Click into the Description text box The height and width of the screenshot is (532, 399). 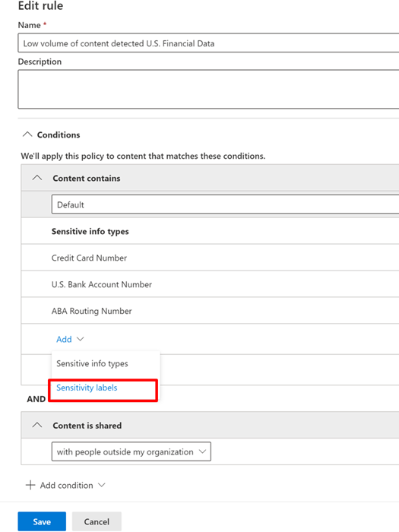click(x=208, y=89)
